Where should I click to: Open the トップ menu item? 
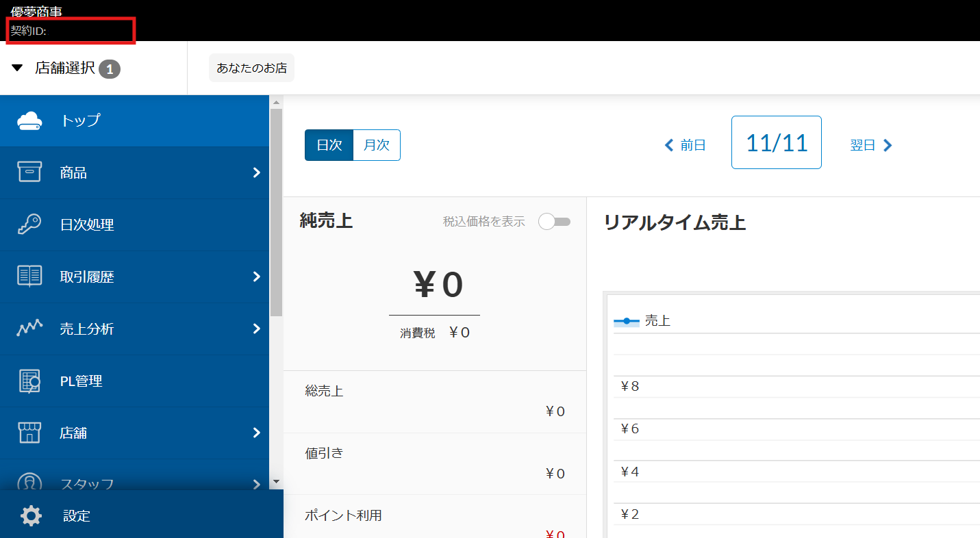point(135,120)
